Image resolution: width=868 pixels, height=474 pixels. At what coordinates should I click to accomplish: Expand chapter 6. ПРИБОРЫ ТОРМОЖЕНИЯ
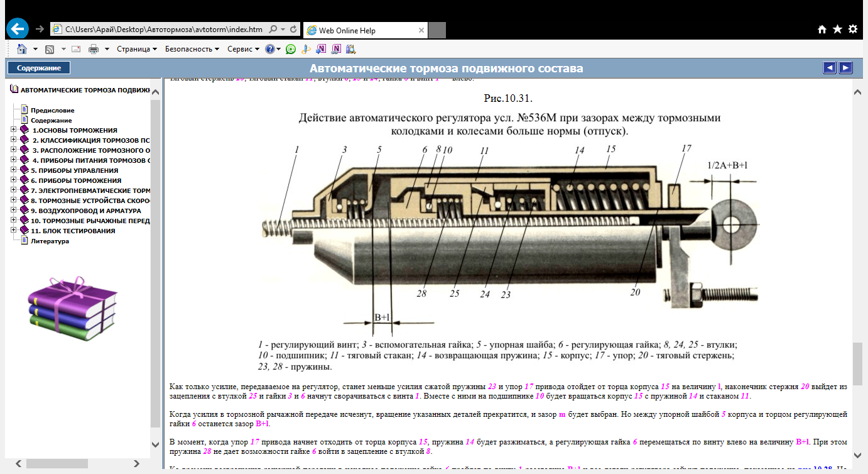[x=14, y=180]
